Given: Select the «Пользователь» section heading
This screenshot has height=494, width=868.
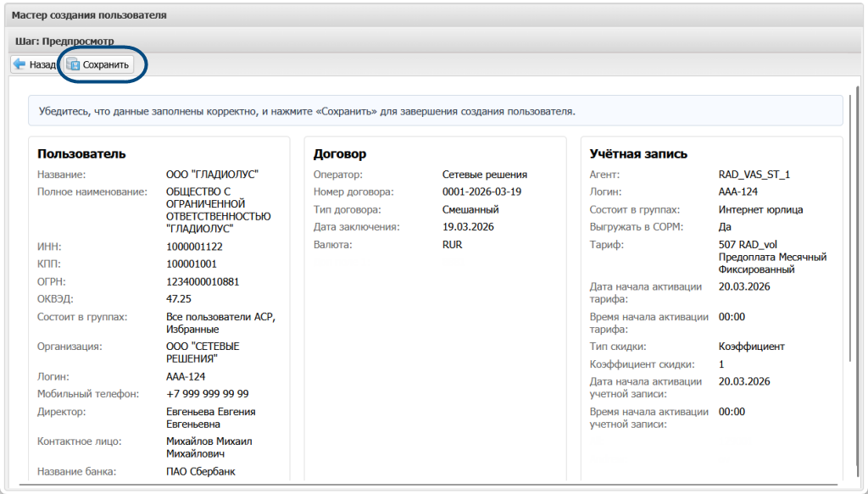Looking at the screenshot, I should [81, 153].
